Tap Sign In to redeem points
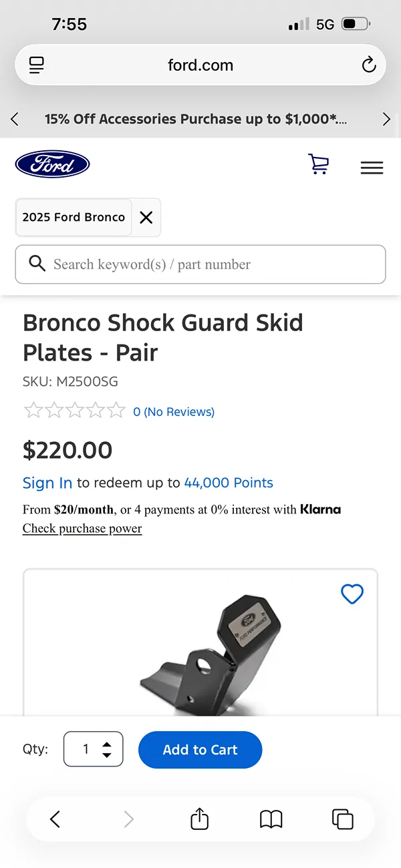Screen dimensions: 401x868 (x=47, y=482)
